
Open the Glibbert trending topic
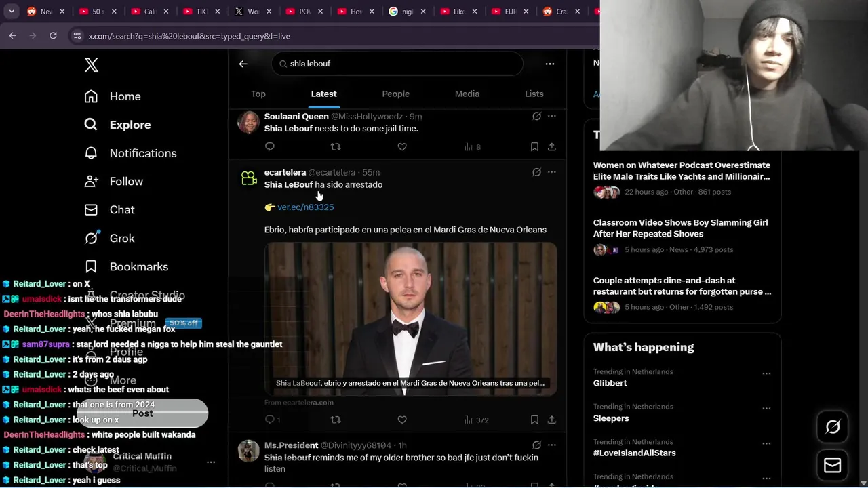(610, 383)
